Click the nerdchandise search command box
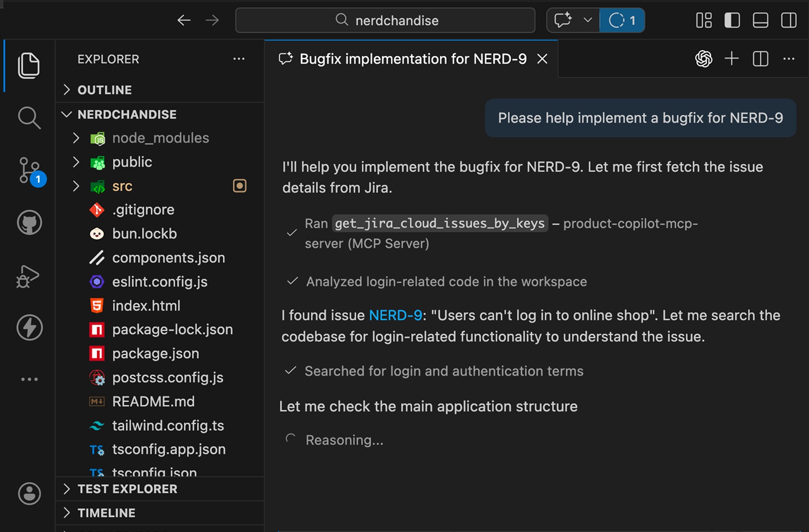The image size is (809, 532). pyautogui.click(x=385, y=20)
